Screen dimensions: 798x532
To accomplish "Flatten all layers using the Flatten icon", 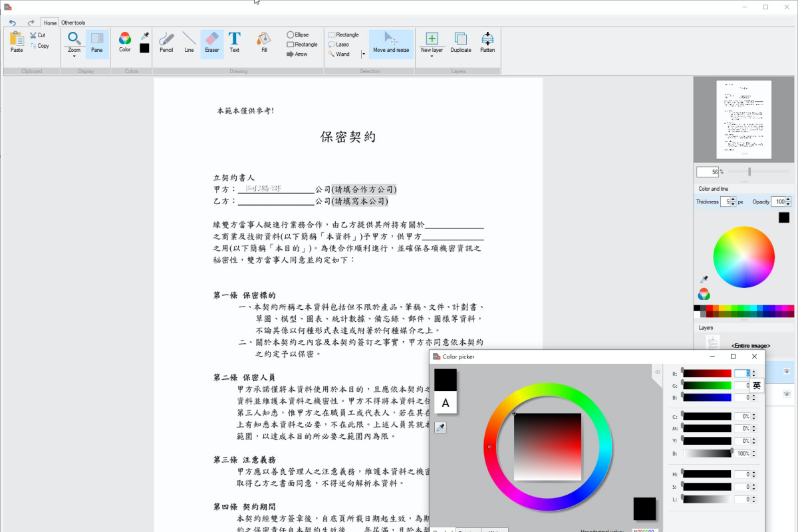I will click(x=487, y=43).
